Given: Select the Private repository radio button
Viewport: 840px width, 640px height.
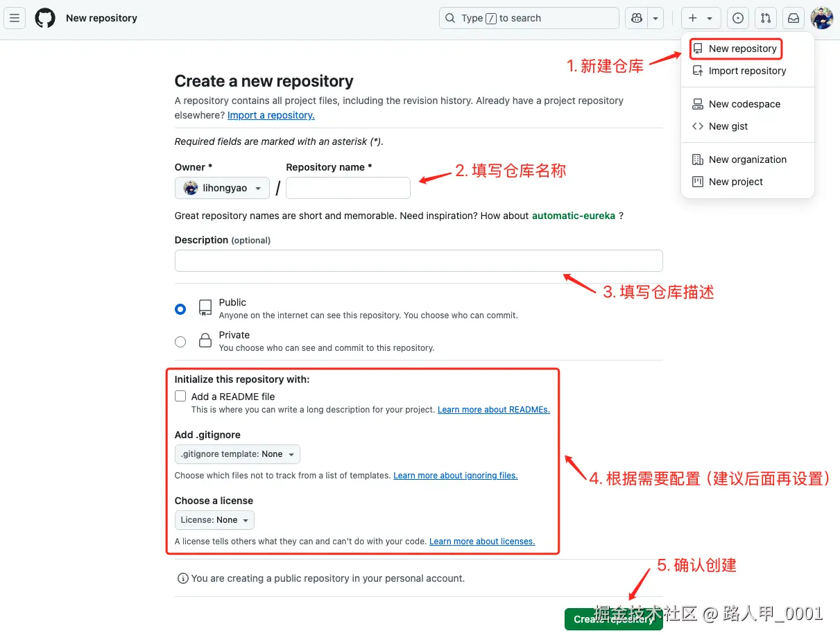Looking at the screenshot, I should click(180, 341).
